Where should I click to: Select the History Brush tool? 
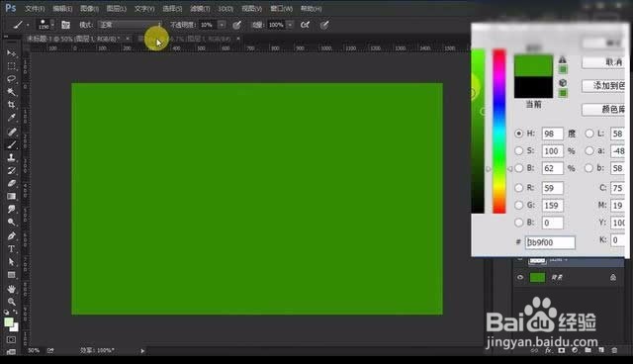coord(11,170)
